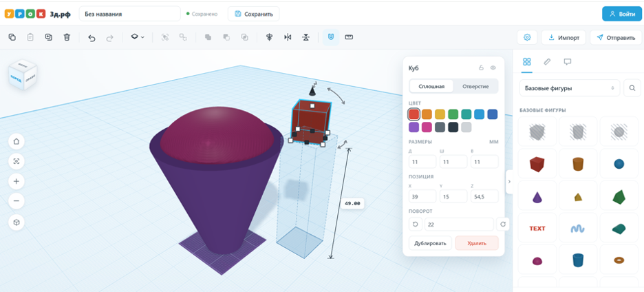Duplicate selection via the toolbar duplicate icon
Viewport: 644px width, 292px height.
[48, 37]
